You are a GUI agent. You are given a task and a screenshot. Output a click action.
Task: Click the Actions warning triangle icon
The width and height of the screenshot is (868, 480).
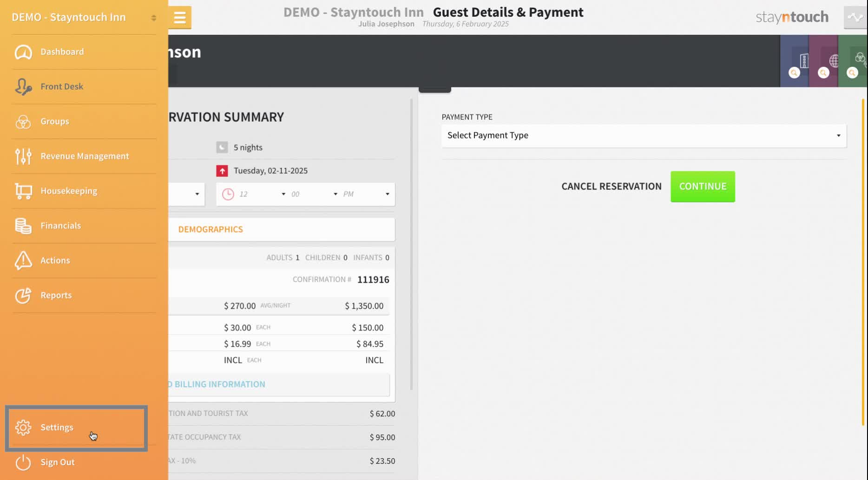(23, 260)
